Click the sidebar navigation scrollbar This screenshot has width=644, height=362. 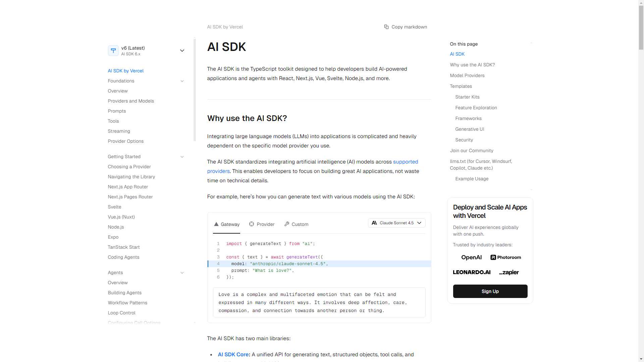click(x=195, y=90)
